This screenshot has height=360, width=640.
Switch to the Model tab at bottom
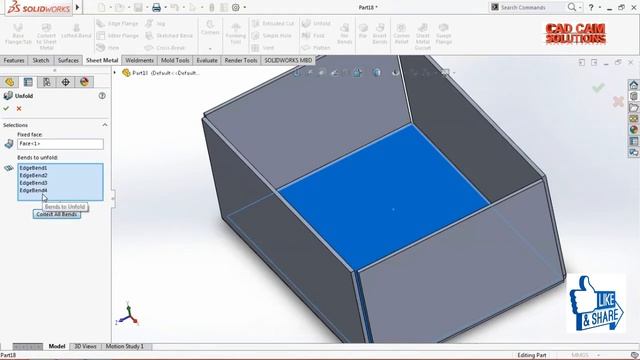[57, 347]
